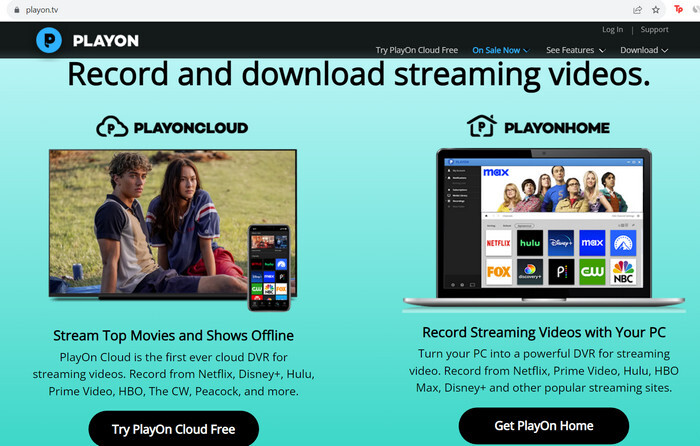Click the share icon in address bar
Image resolution: width=700 pixels, height=446 pixels.
[x=637, y=9]
